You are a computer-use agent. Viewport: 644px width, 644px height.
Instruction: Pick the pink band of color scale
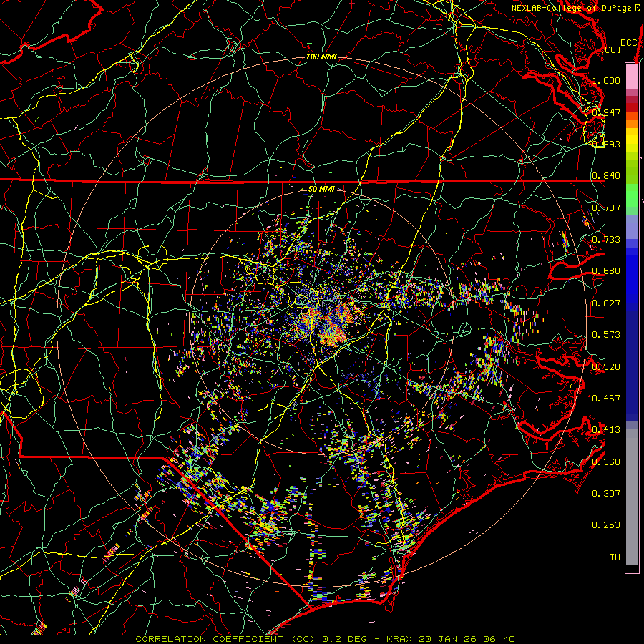(632, 76)
